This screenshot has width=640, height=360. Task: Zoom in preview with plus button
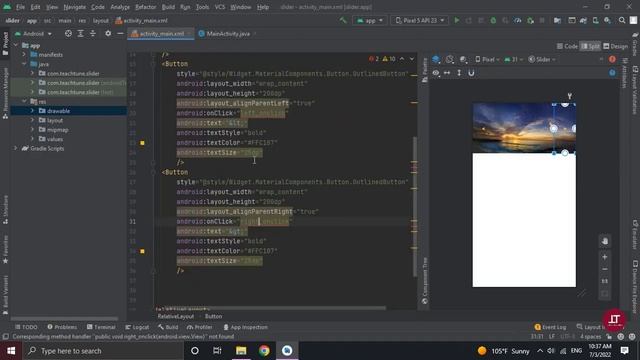tap(604, 257)
